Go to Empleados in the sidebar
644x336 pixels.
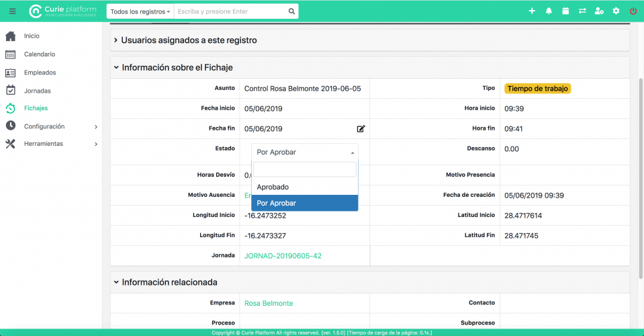40,73
